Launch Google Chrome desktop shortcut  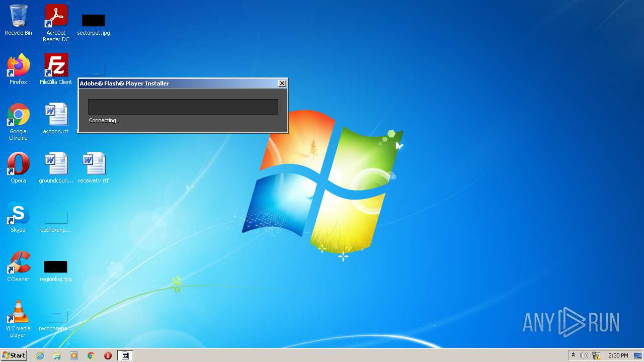(18, 122)
